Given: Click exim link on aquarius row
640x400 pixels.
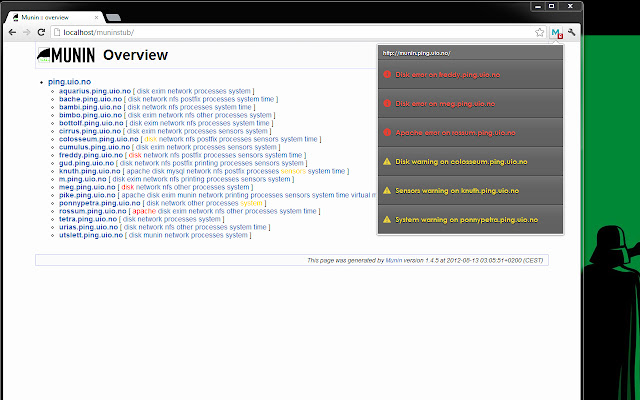Looking at the screenshot, I should pos(158,91).
